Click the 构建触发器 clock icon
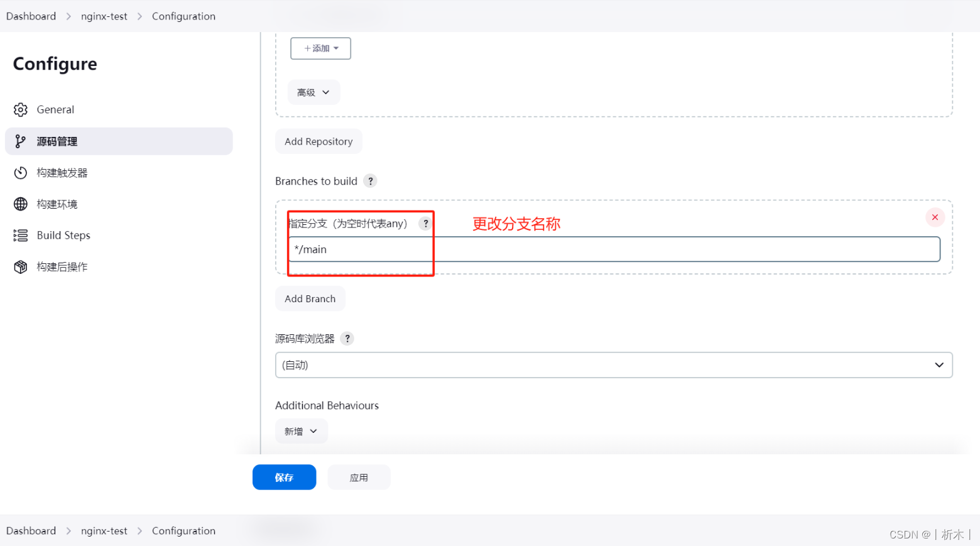Screen dimensions: 980x546 (21, 173)
